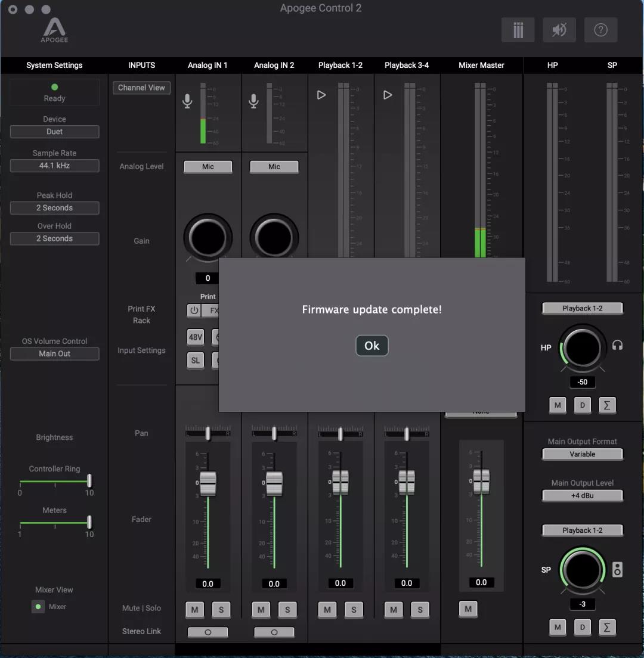This screenshot has height=658, width=644.
Task: Click OK on firmware update dialog
Action: tap(372, 345)
